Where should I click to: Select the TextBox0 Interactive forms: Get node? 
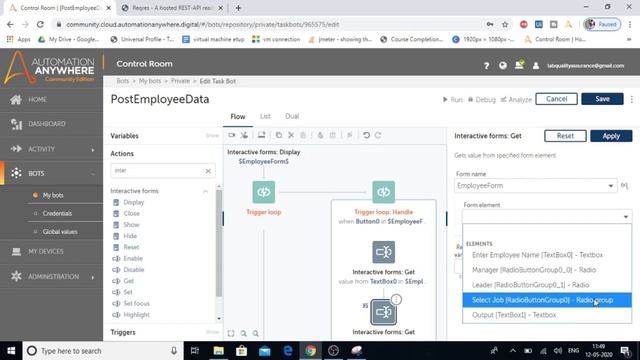tap(383, 252)
